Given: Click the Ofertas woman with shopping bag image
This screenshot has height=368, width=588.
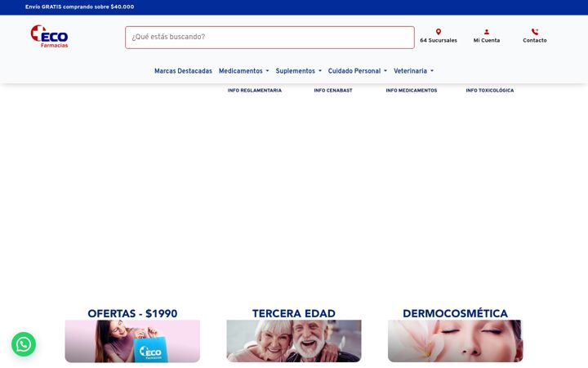Looking at the screenshot, I should pos(132,341).
